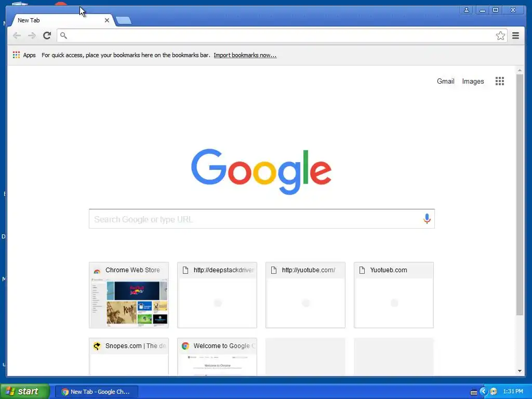Click the New Tab - Google Chrome taskbar button
Screen dimensions: 532x399
(96, 392)
